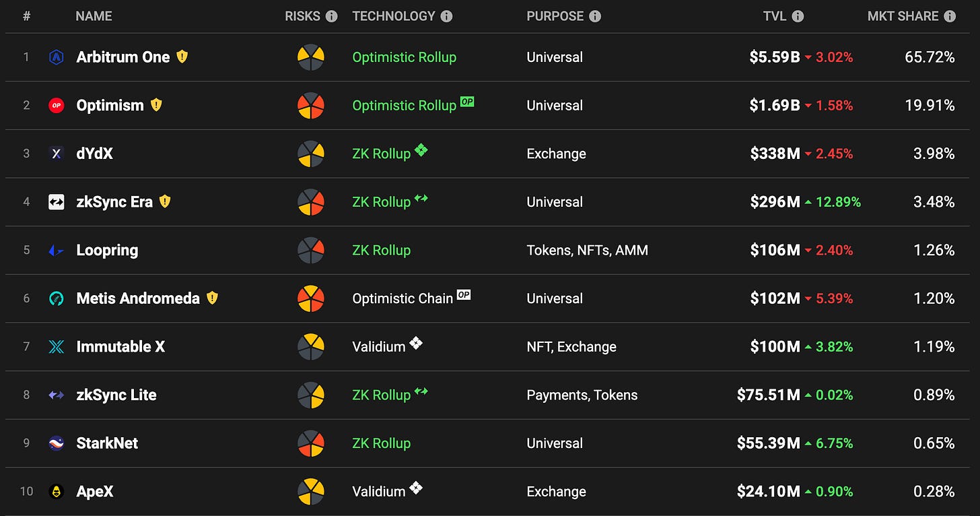Click the warning shield next to Metis Andromeda
The height and width of the screenshot is (516, 980).
212,298
